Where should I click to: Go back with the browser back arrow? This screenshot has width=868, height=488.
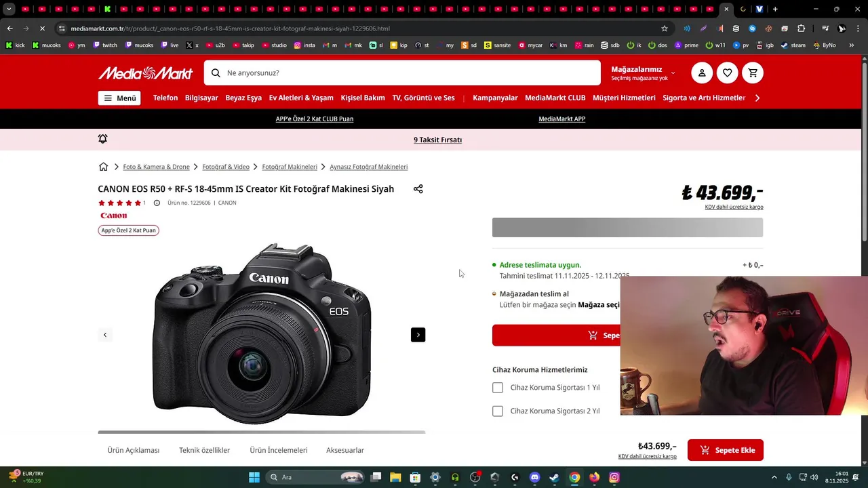pyautogui.click(x=9, y=28)
